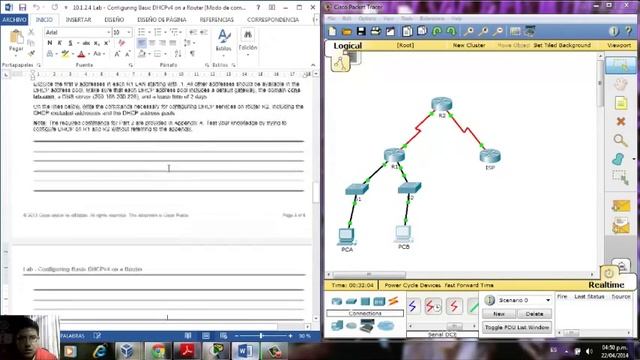Image resolution: width=640 pixels, height=360 pixels.
Task: Open a file in Packet Tracer
Action: (347, 31)
